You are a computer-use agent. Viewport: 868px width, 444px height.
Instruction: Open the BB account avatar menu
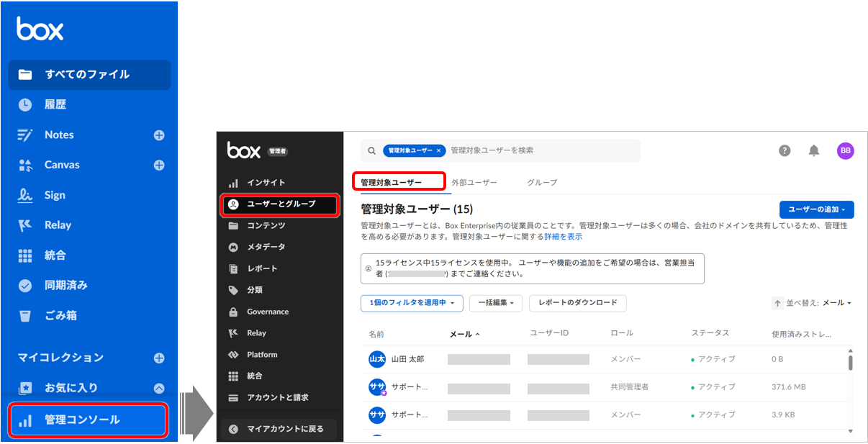coord(846,150)
